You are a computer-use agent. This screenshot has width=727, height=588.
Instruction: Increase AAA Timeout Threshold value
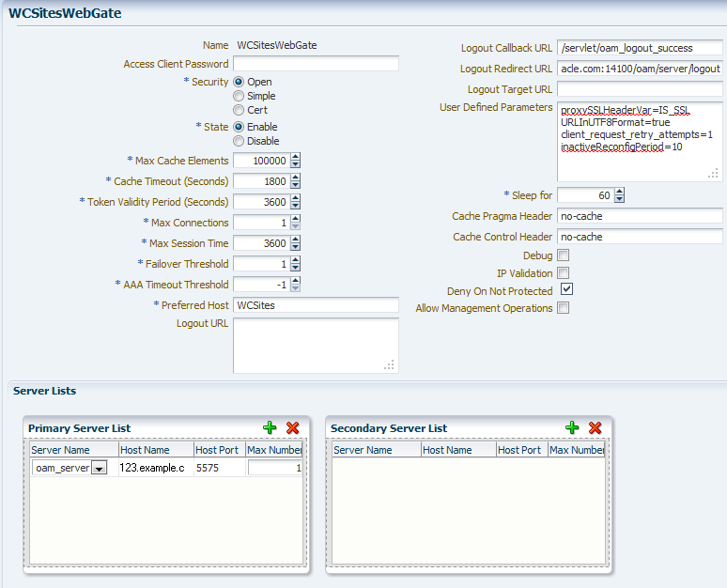click(295, 281)
